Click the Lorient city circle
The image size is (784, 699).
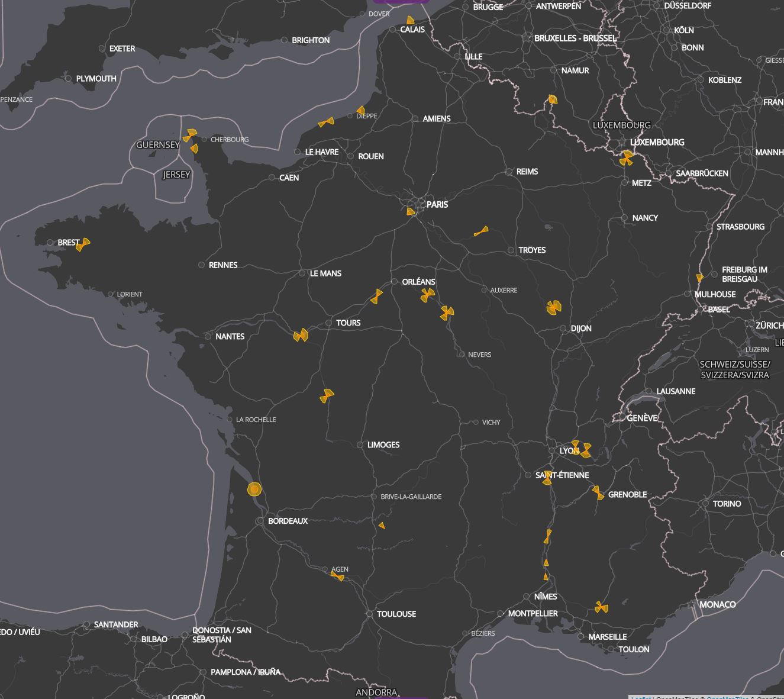coord(110,294)
